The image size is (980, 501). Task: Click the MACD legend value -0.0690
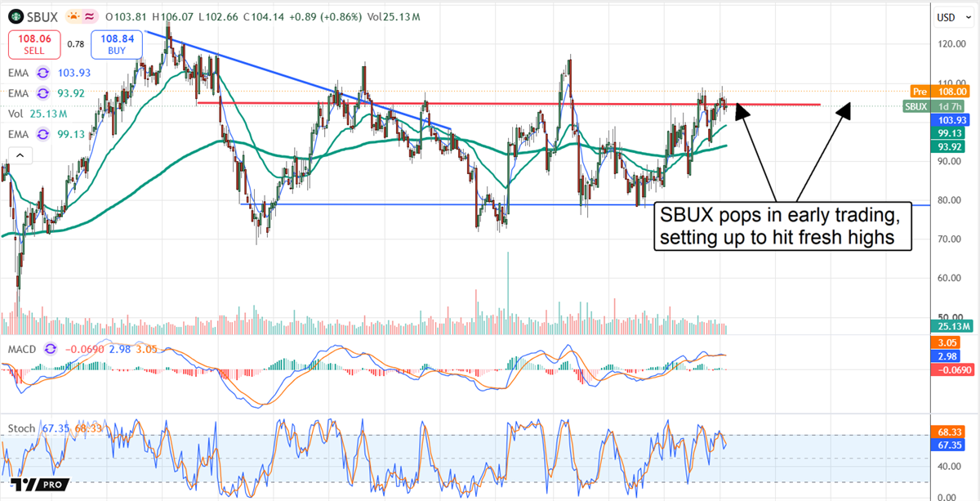point(83,349)
